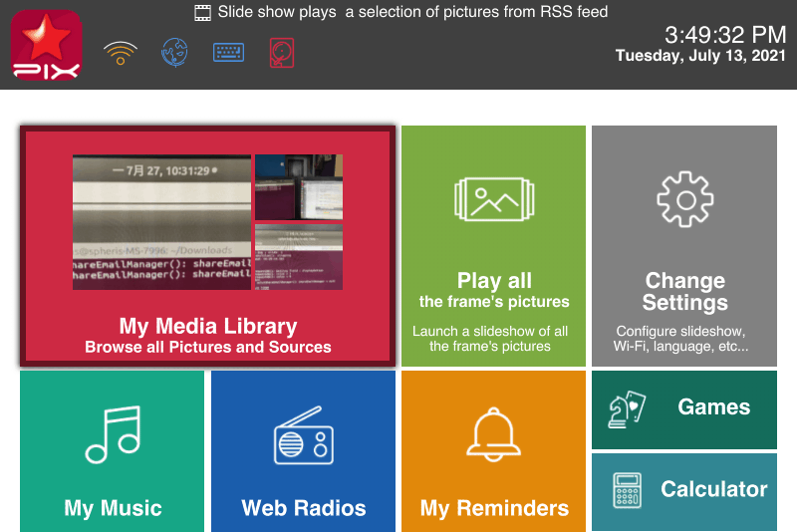
Task: Click the radio icon in Web Radios
Action: (x=303, y=435)
